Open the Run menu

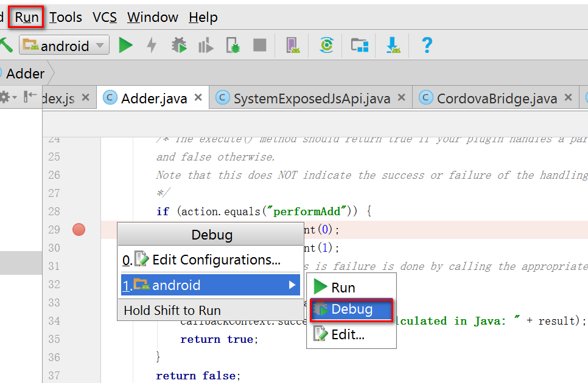pos(26,17)
